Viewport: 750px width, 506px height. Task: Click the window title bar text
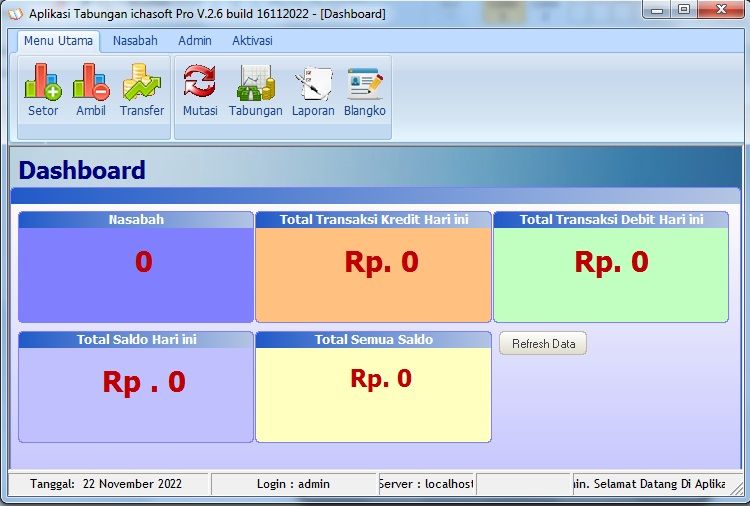[207, 14]
